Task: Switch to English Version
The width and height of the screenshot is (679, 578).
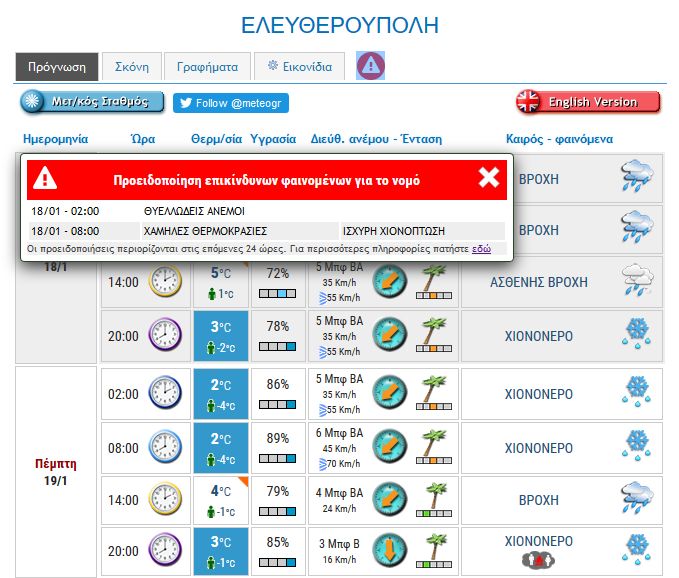Action: tap(588, 102)
